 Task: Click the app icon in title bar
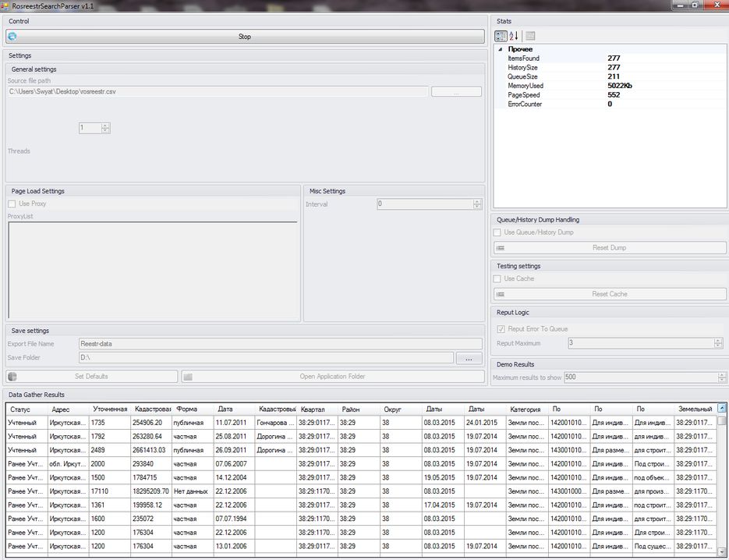tap(5, 5)
